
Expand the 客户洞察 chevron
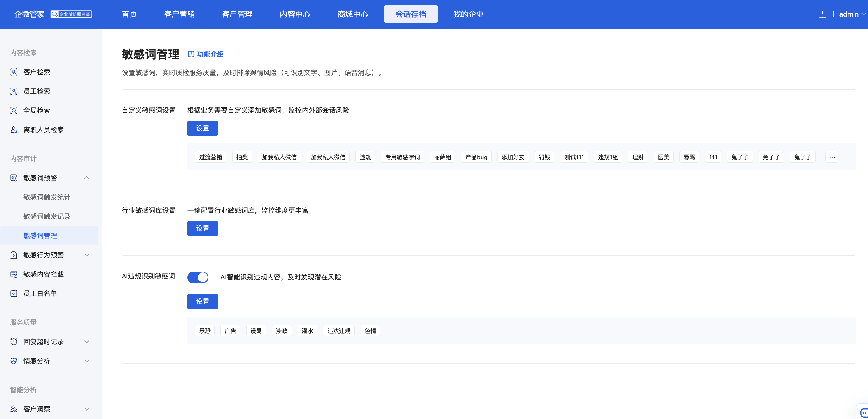(87, 409)
